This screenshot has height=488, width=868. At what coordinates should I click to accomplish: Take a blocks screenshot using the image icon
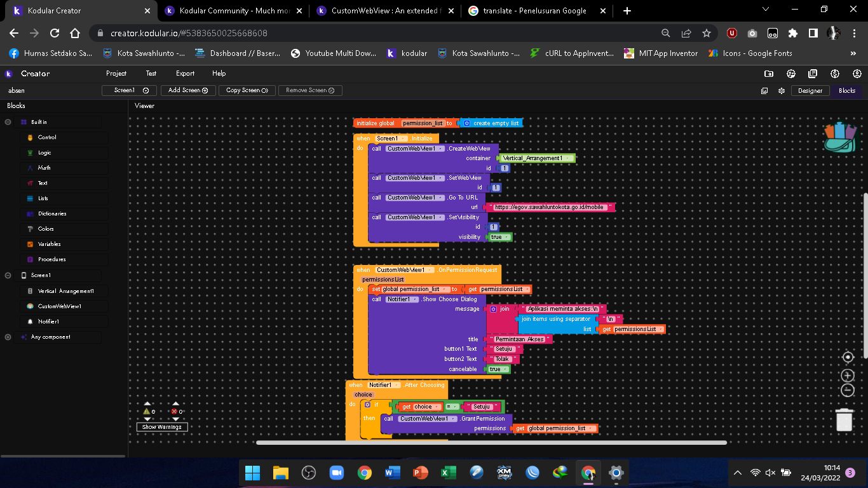coord(764,90)
